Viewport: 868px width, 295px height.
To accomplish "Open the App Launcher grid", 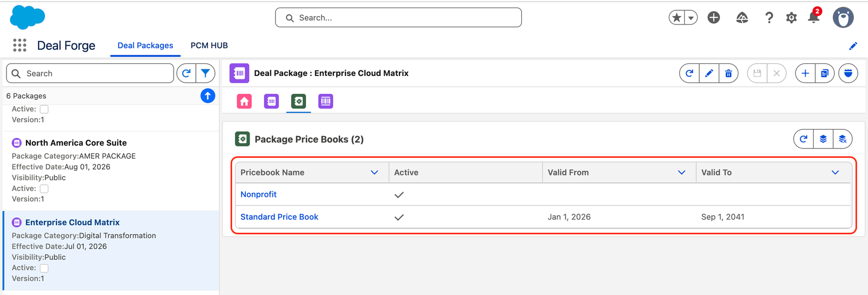I will pyautogui.click(x=20, y=46).
